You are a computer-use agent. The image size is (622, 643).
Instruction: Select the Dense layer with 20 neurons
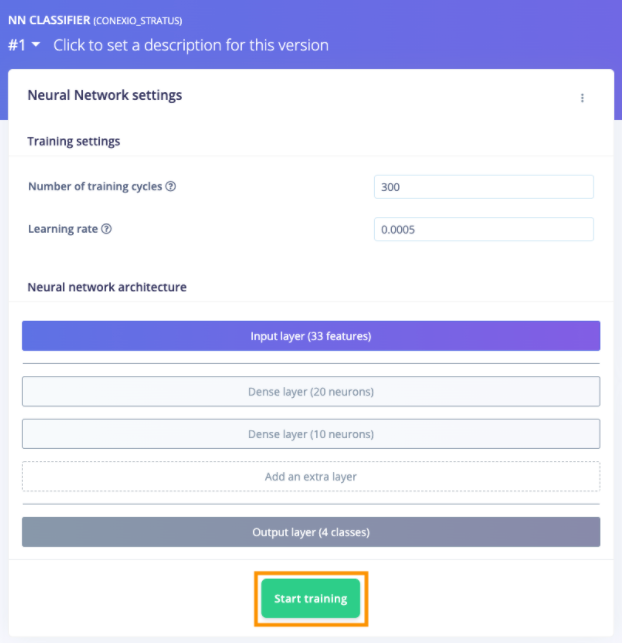(311, 392)
